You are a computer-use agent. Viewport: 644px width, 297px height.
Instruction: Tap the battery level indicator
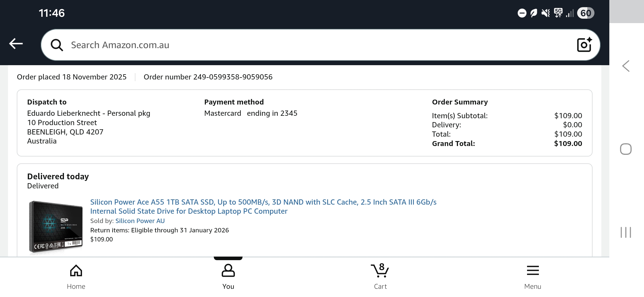pos(586,13)
